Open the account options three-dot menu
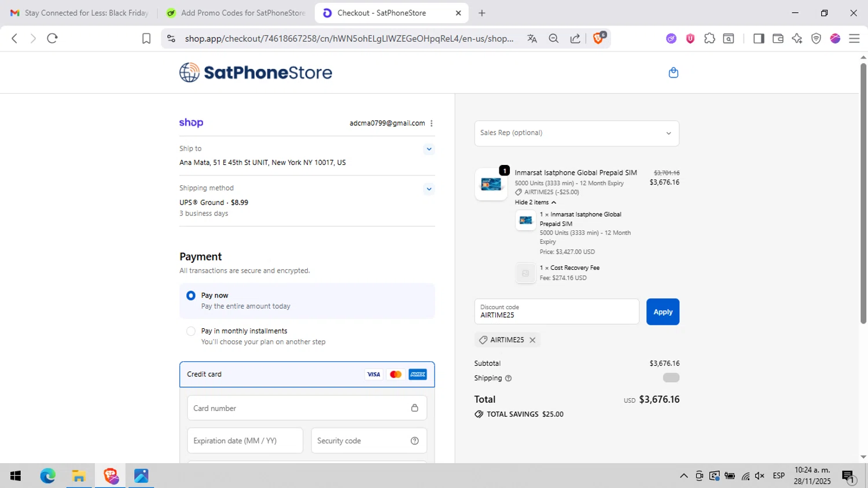Screen dimensions: 868x488 [432, 123]
